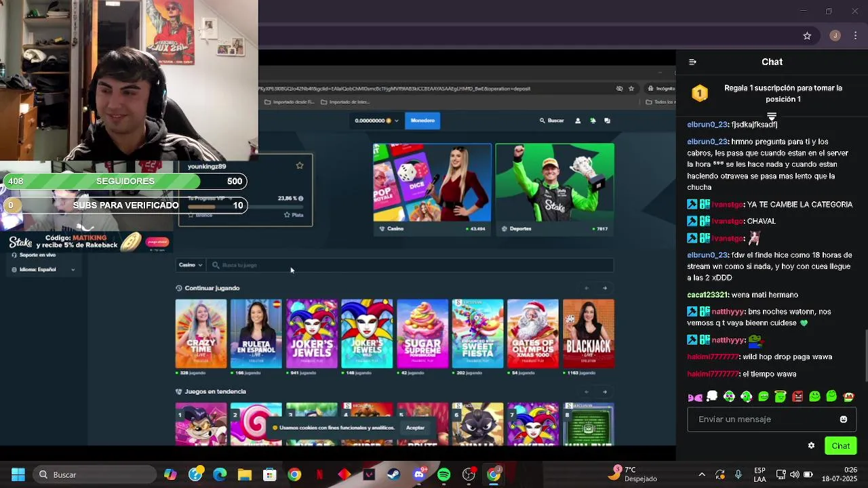Next arrow for Juegos en tendencia carousel
The width and height of the screenshot is (868, 488).
[605, 392]
